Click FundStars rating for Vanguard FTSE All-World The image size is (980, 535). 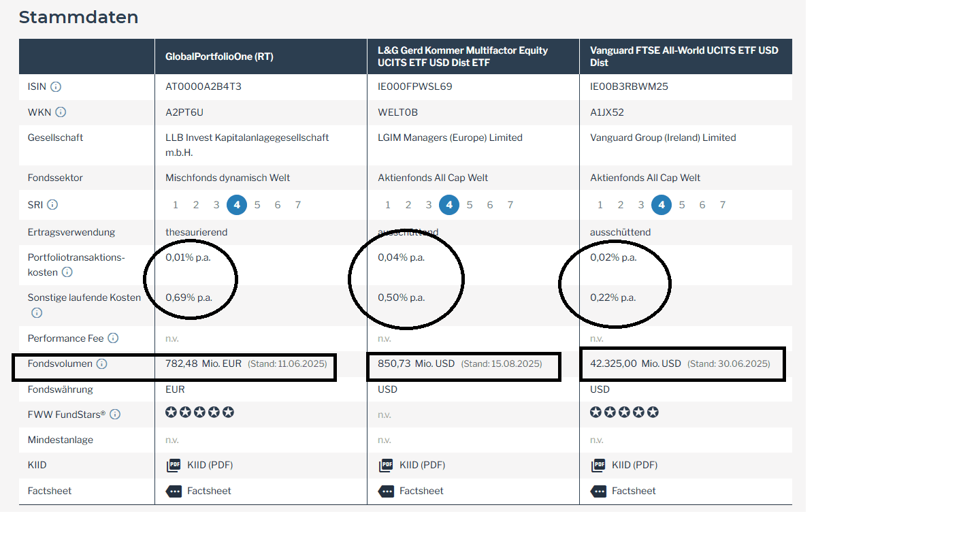pos(625,412)
